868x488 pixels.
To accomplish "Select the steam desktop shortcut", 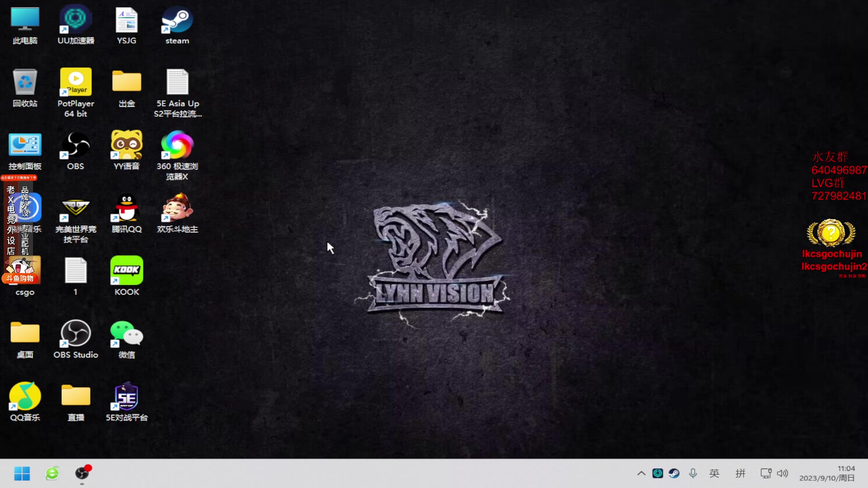I will [177, 26].
